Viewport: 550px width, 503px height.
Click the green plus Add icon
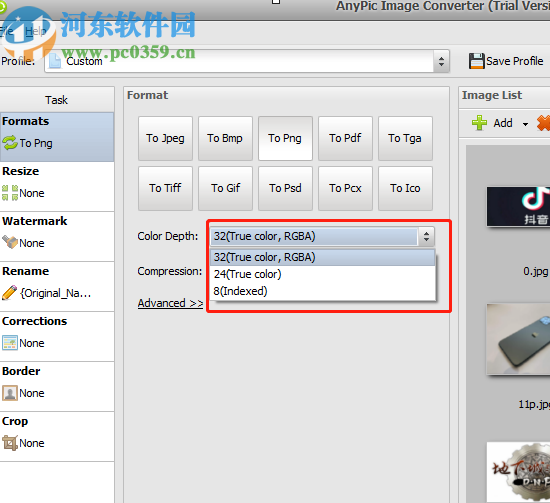479,123
